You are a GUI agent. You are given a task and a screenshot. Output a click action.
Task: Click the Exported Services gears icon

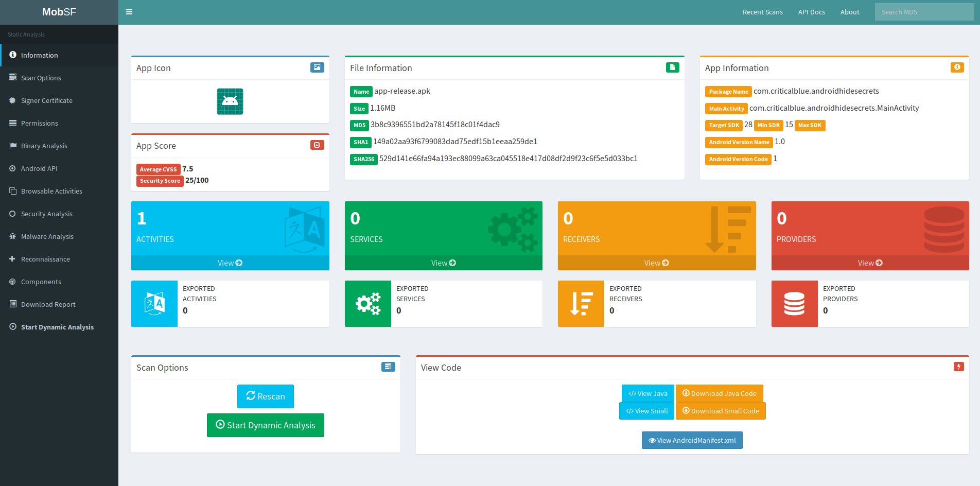[x=368, y=304]
